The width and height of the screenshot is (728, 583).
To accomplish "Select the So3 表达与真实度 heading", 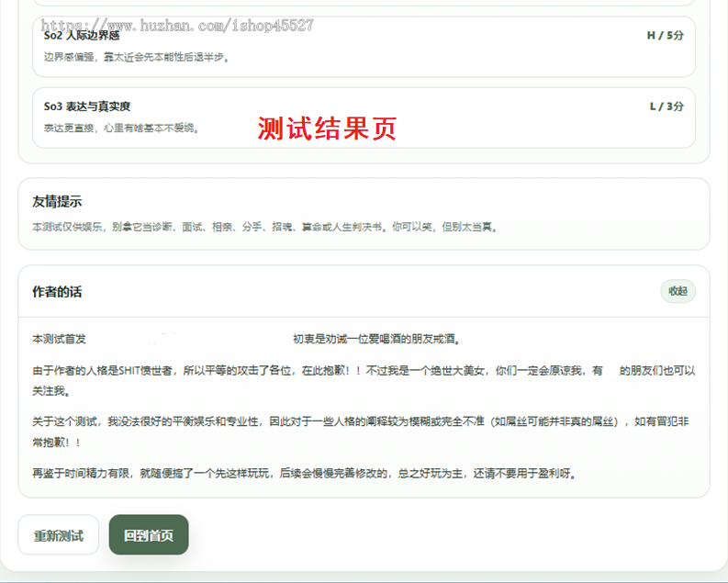I will 87,107.
